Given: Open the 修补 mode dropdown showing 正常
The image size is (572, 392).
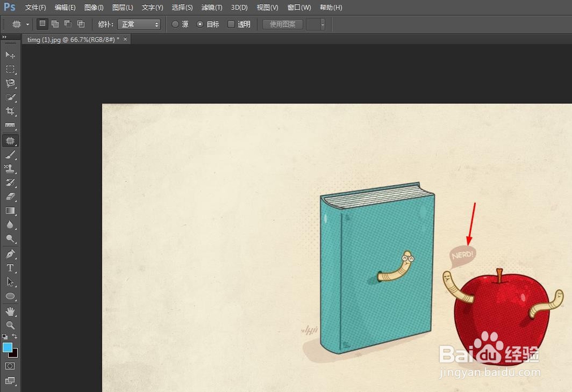Looking at the screenshot, I should [139, 25].
